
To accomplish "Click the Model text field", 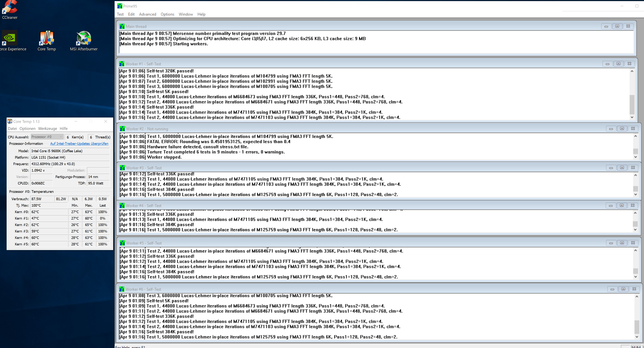I will click(70, 151).
